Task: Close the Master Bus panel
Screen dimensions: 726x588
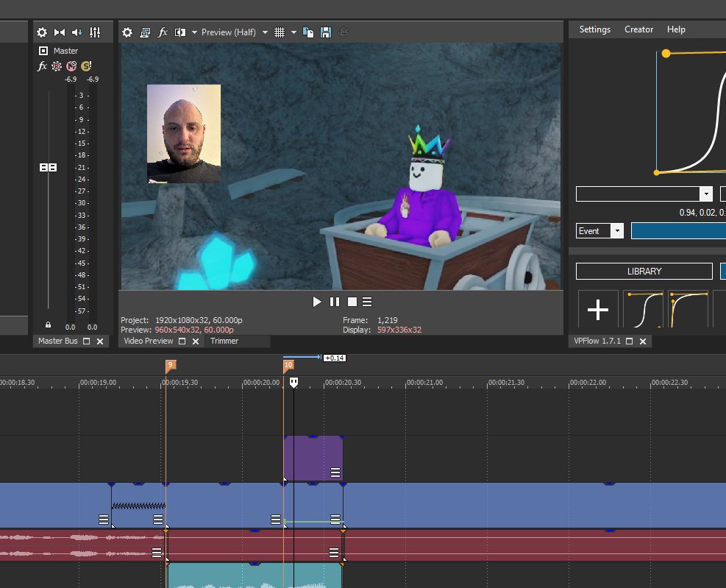Action: click(x=100, y=341)
